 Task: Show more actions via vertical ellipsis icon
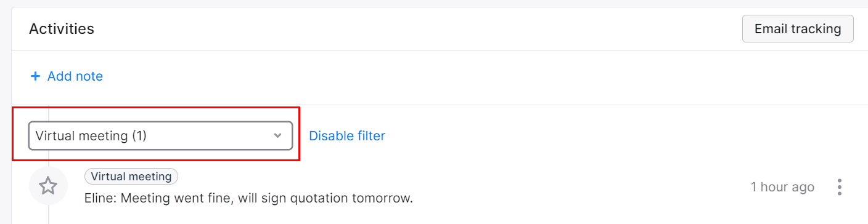point(839,187)
